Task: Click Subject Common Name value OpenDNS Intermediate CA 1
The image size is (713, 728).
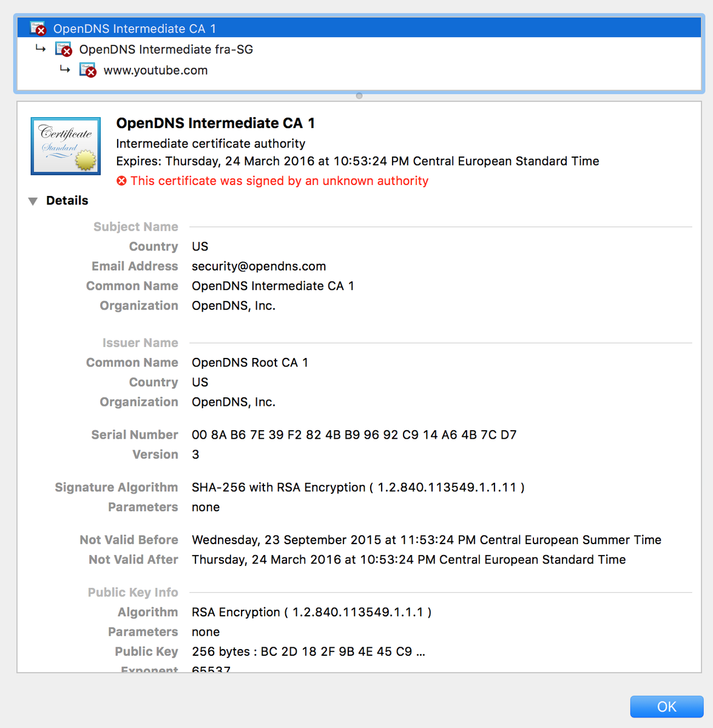Action: 273,286
